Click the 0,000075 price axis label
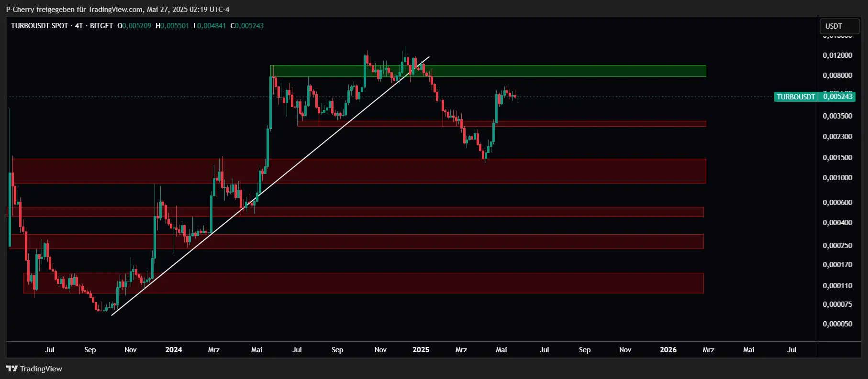The width and height of the screenshot is (868, 379). (837, 304)
